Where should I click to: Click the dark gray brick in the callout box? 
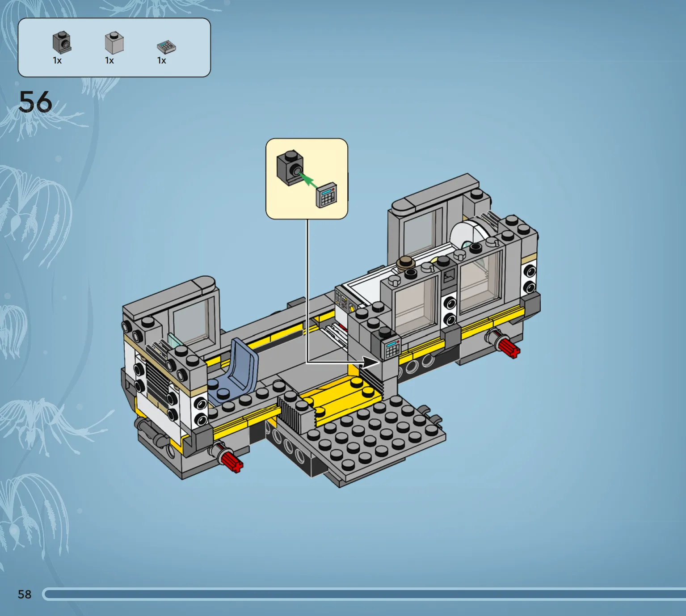click(x=290, y=168)
